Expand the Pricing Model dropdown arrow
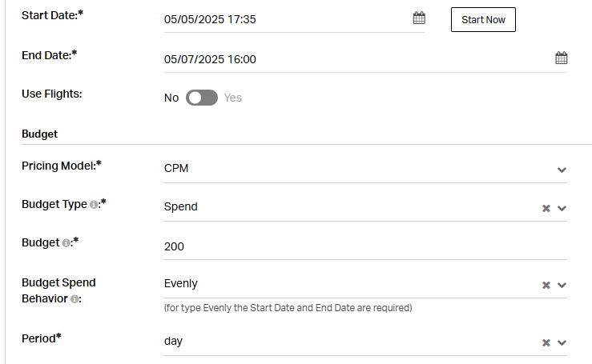The width and height of the screenshot is (592, 364). point(562,170)
